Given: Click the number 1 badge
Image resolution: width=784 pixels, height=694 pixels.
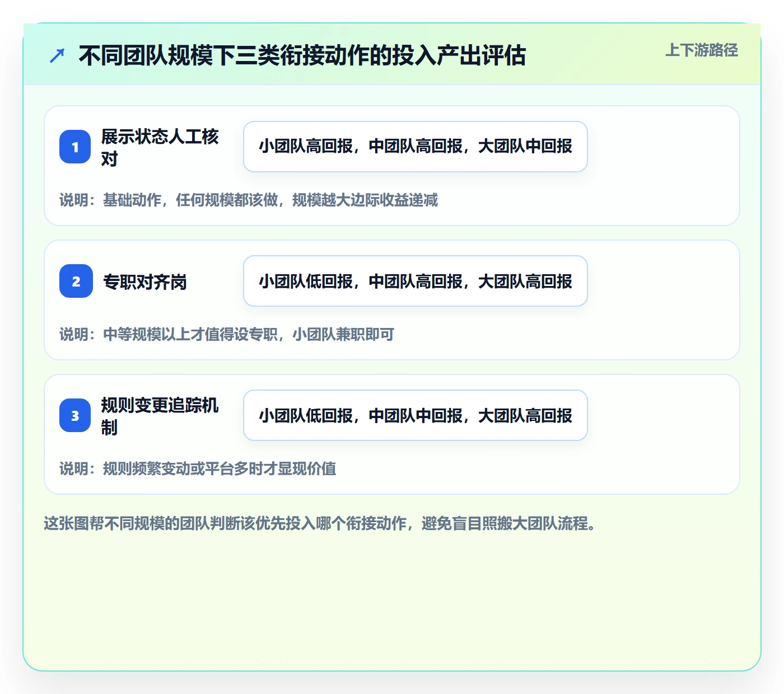Looking at the screenshot, I should [75, 147].
